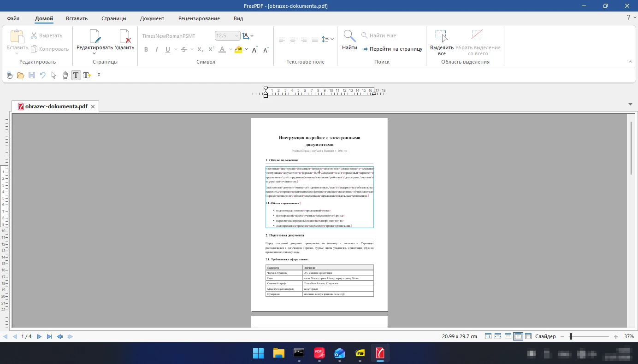Screen dimensions: 638x364
Task: Click the zoom in plus icon
Action: click(616, 337)
